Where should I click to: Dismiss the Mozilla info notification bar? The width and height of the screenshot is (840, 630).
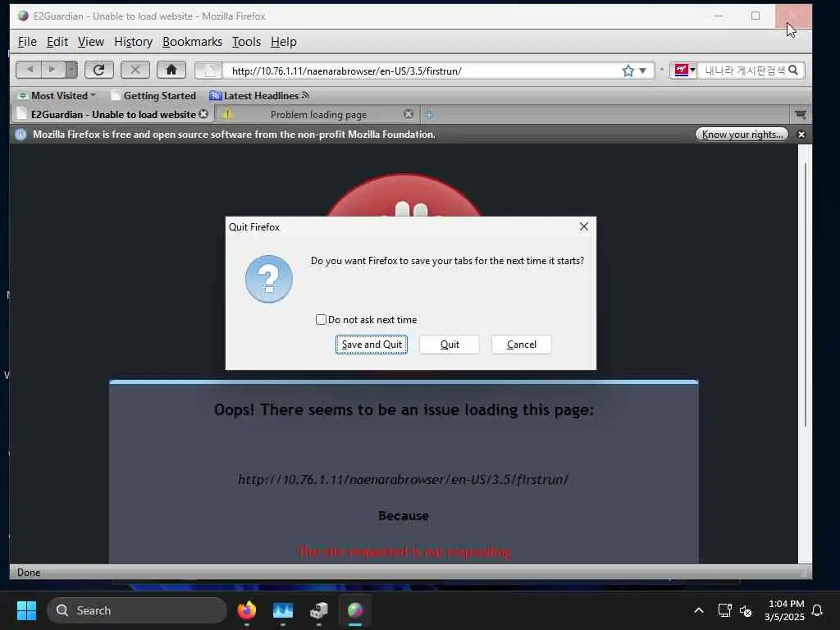pyautogui.click(x=801, y=135)
